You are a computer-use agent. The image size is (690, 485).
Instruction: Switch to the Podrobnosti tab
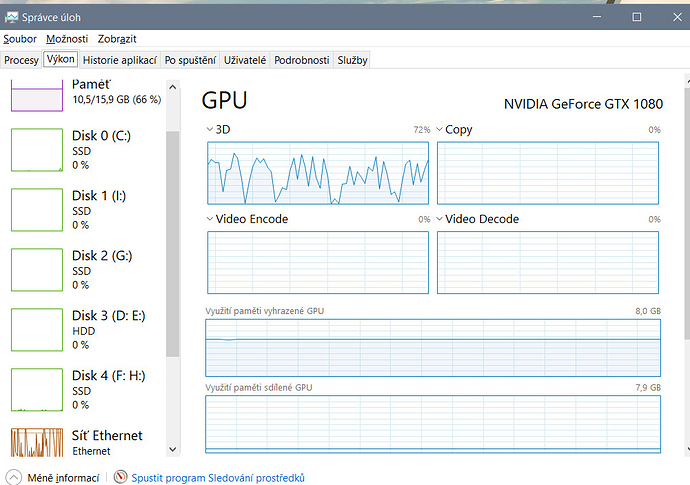tap(301, 60)
